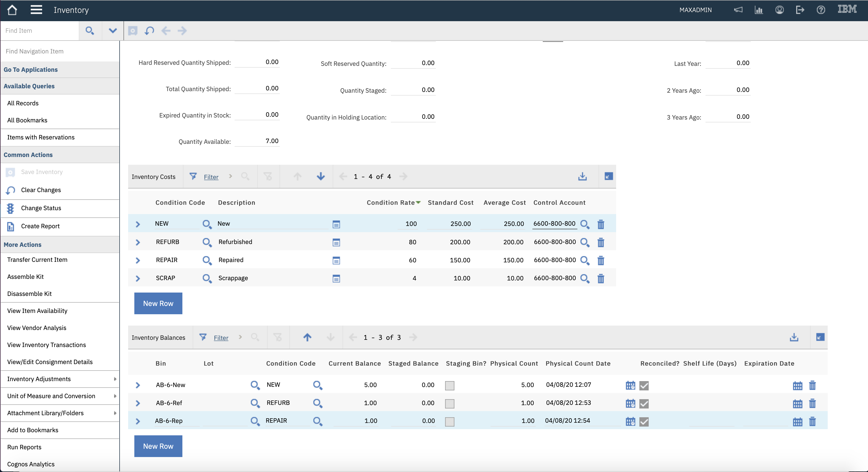
Task: Expand the AB-6-New bin row details
Action: tap(137, 385)
